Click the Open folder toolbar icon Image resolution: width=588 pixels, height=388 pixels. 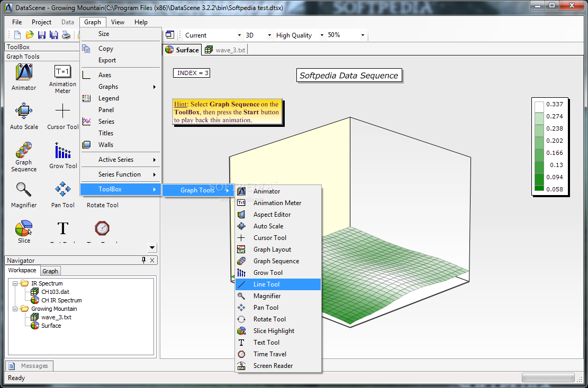pyautogui.click(x=30, y=35)
